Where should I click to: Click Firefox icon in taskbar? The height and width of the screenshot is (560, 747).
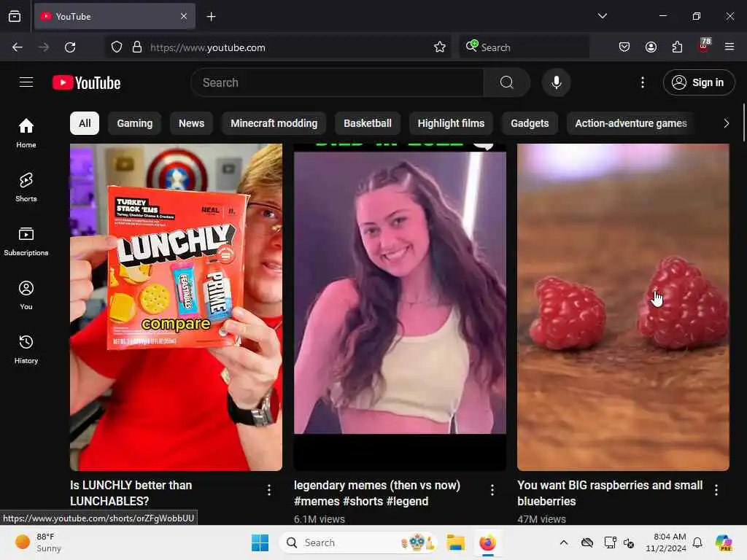coord(487,542)
